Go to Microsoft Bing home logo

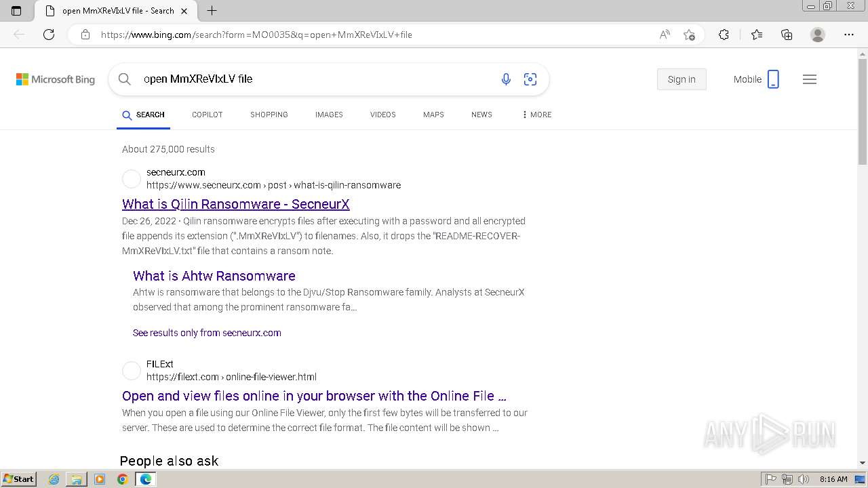56,79
